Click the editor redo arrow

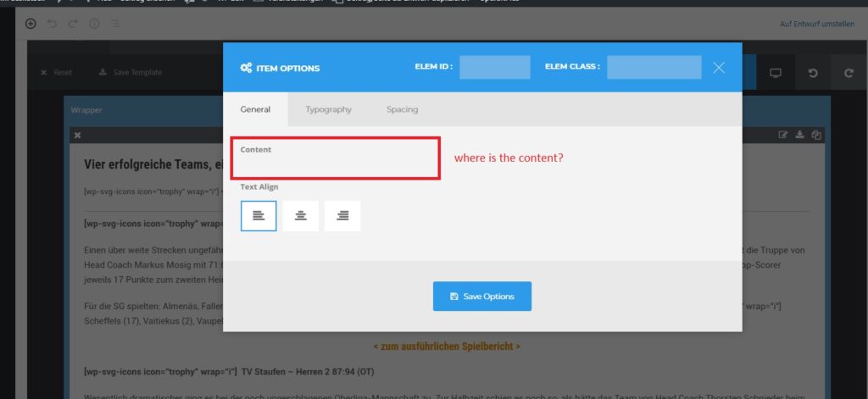coord(73,24)
